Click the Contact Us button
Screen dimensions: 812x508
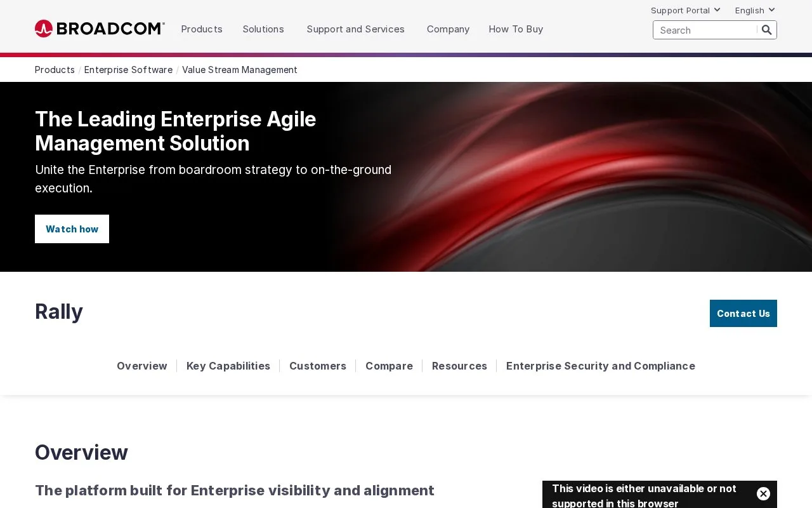coord(743,314)
